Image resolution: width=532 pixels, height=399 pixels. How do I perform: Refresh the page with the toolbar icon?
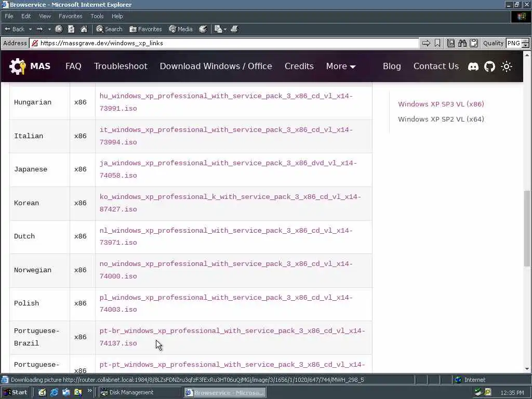click(x=71, y=29)
